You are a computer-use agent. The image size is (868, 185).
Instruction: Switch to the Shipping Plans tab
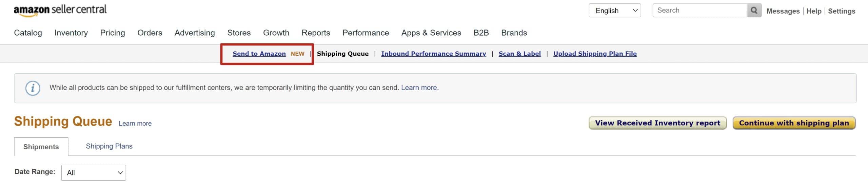tap(109, 146)
